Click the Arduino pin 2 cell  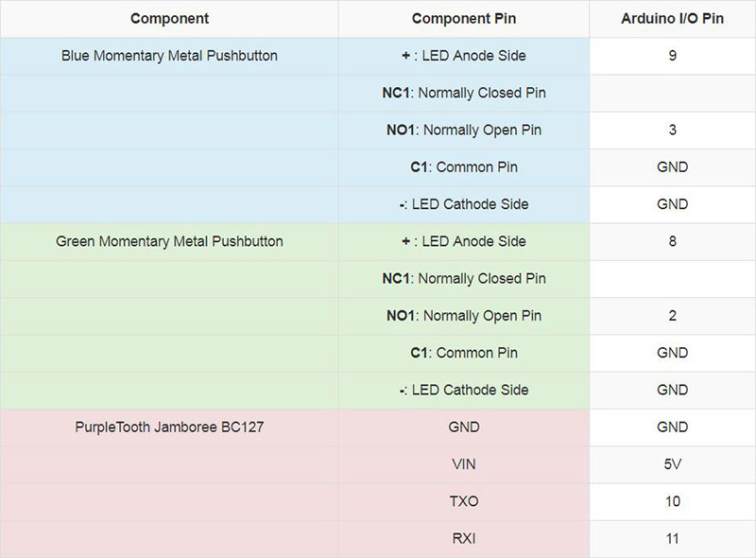click(x=672, y=316)
